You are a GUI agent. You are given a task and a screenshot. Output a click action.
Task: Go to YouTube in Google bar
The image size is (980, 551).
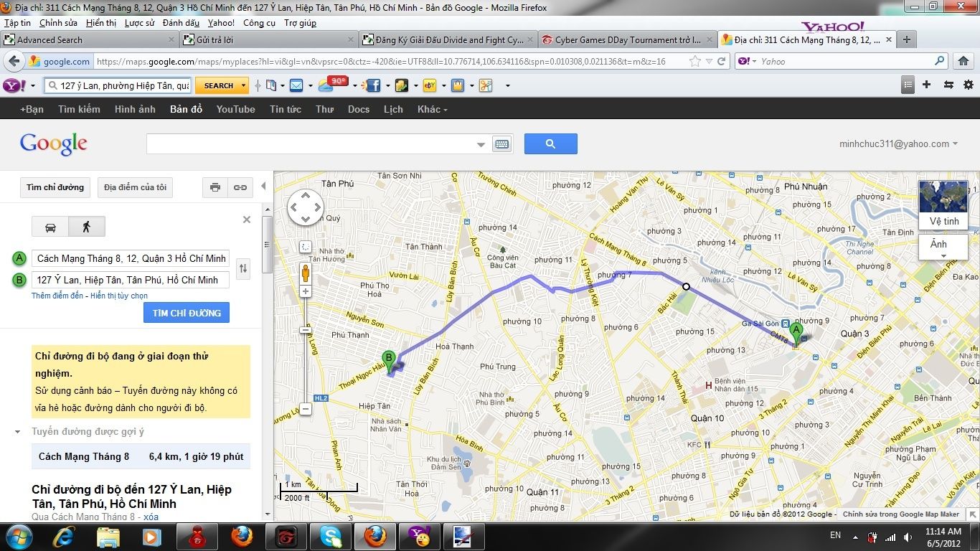pyautogui.click(x=235, y=109)
